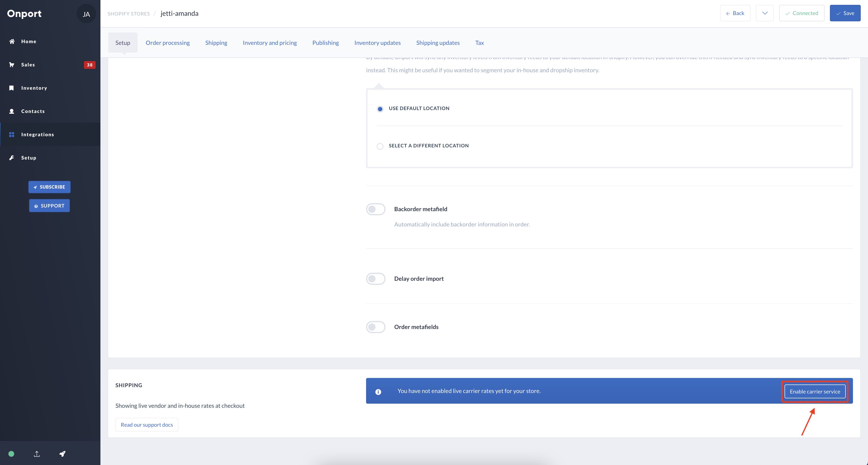This screenshot has height=465, width=868.
Task: Go to the Shipping updates tab
Action: pos(438,43)
